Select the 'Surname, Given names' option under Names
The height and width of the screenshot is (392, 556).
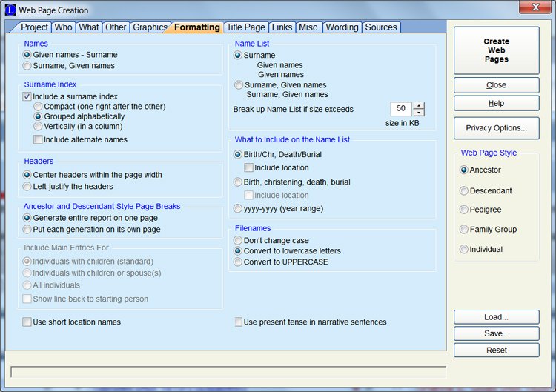(68, 65)
